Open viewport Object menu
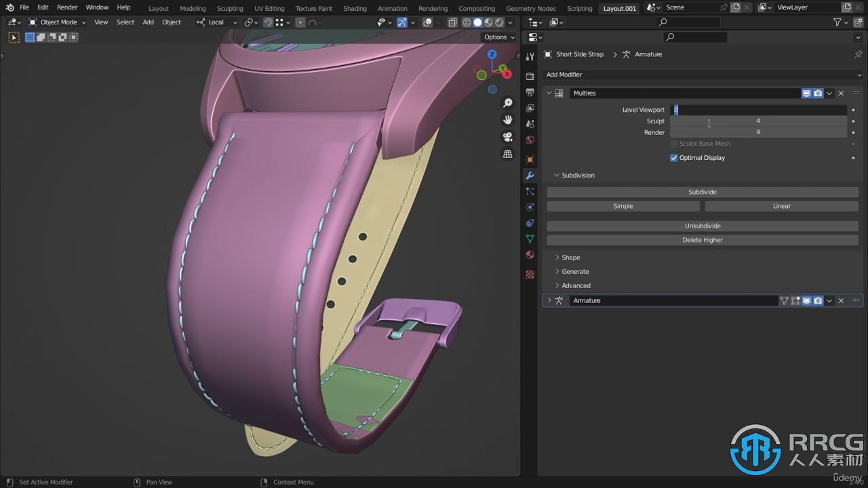This screenshot has height=488, width=868. tap(172, 22)
